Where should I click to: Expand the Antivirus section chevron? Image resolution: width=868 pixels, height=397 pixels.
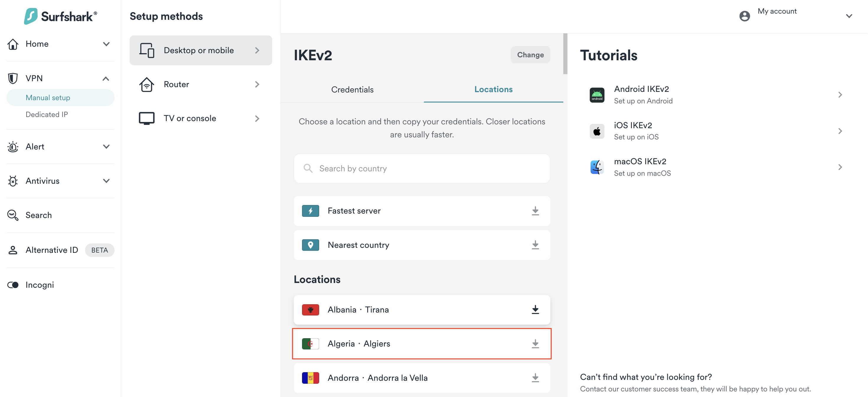(x=106, y=181)
